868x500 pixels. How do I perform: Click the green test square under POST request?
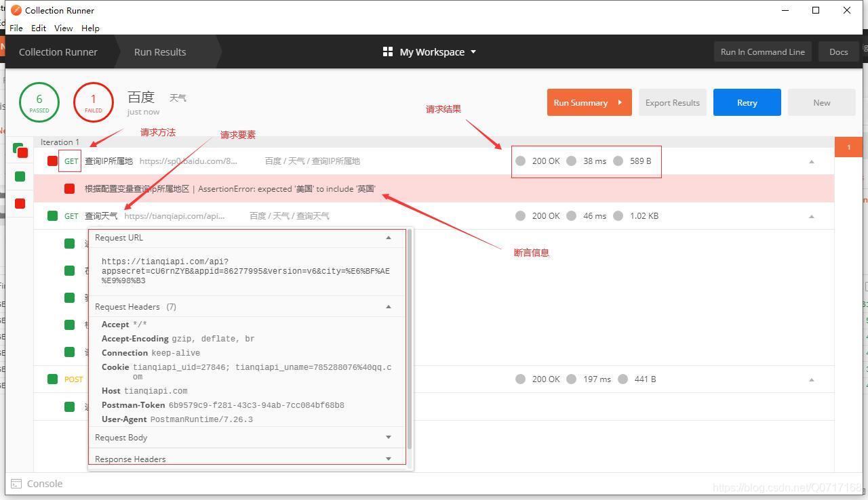coord(69,407)
